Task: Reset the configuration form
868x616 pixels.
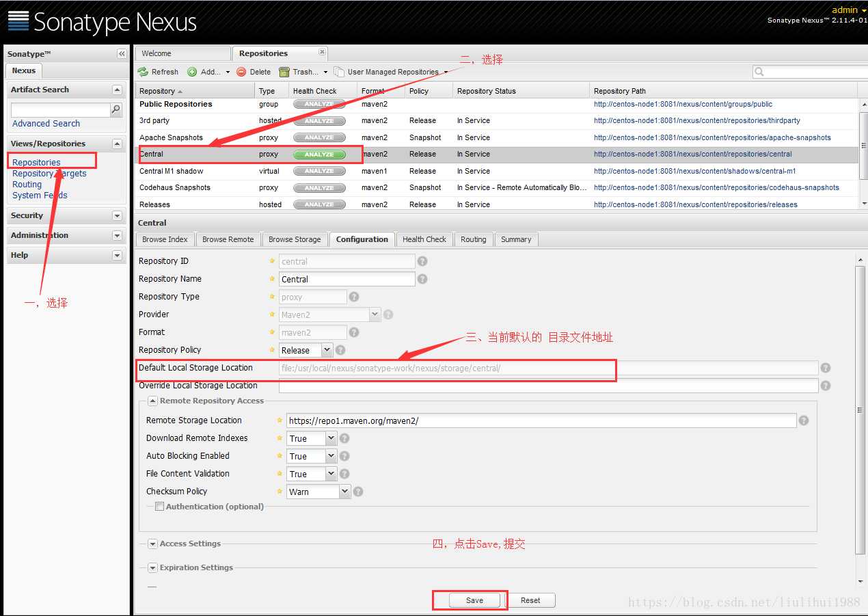Action: click(530, 600)
